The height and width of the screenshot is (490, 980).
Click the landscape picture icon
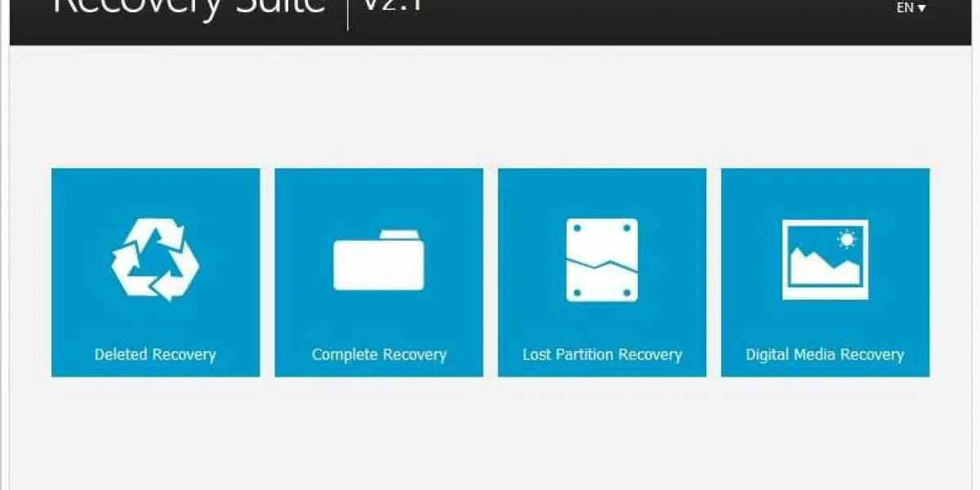[825, 259]
